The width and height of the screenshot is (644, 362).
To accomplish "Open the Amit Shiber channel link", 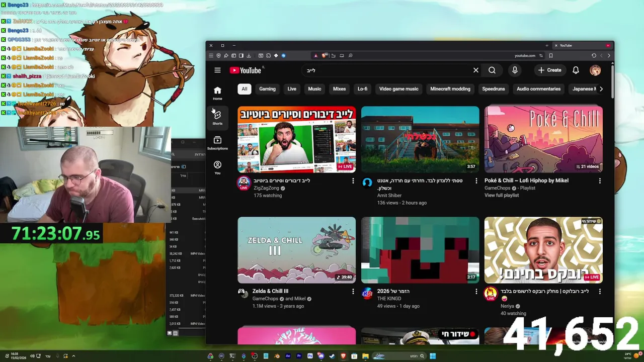I will 389,195.
